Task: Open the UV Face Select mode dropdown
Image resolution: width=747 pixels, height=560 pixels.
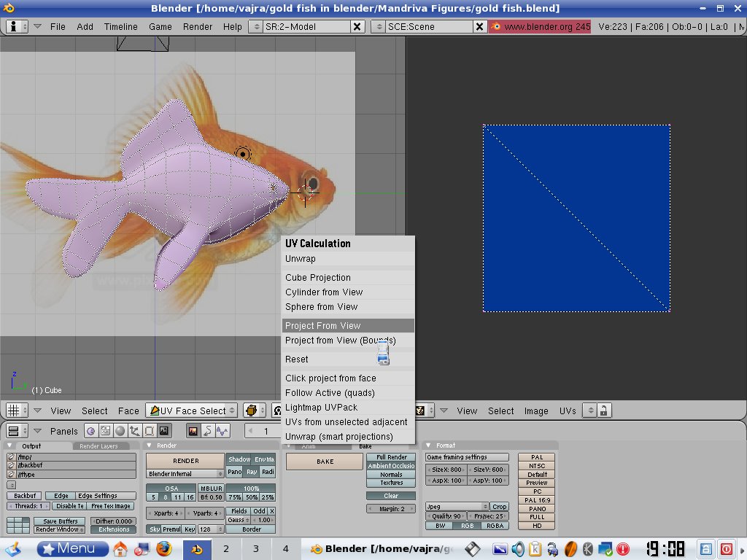Action: pos(192,411)
